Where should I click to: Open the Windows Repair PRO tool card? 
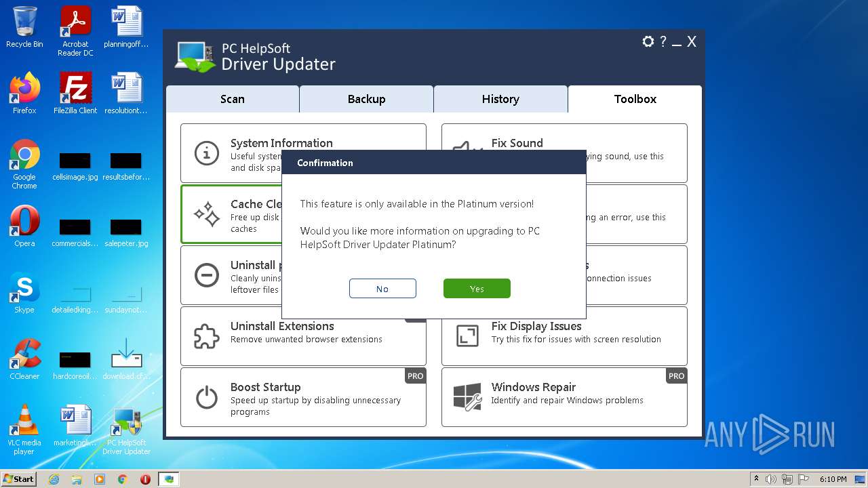point(564,397)
